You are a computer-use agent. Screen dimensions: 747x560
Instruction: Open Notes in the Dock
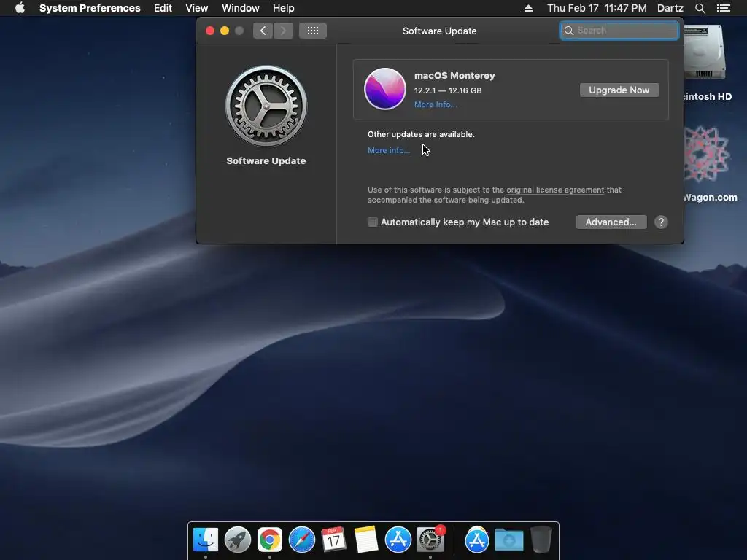click(x=366, y=540)
